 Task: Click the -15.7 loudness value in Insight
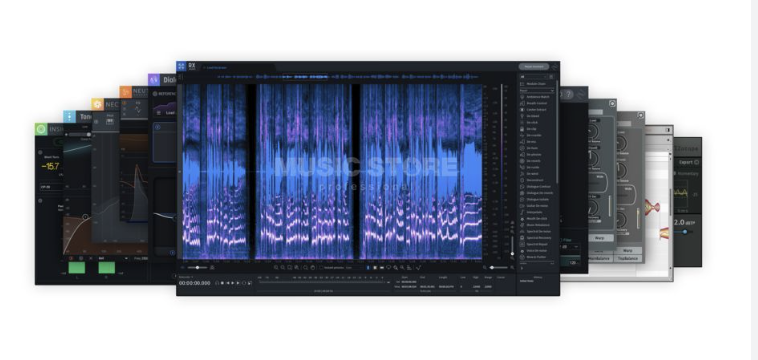[50, 166]
